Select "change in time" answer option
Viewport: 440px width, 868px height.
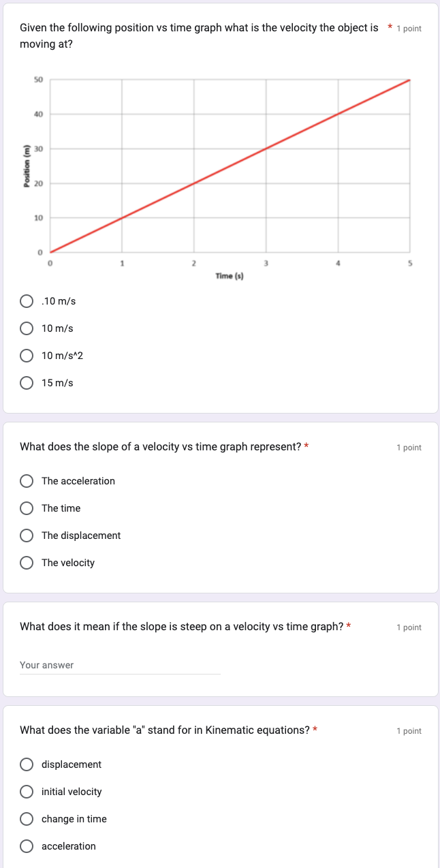(27, 818)
